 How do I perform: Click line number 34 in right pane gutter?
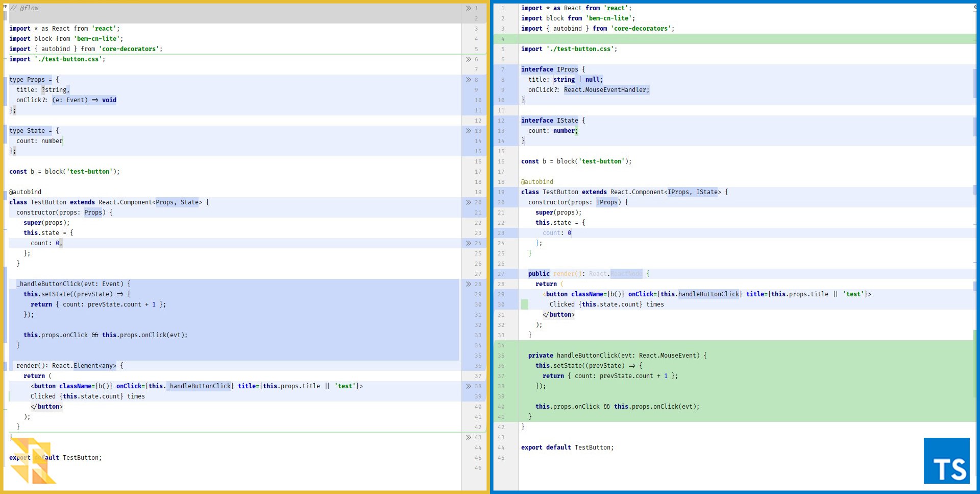501,345
